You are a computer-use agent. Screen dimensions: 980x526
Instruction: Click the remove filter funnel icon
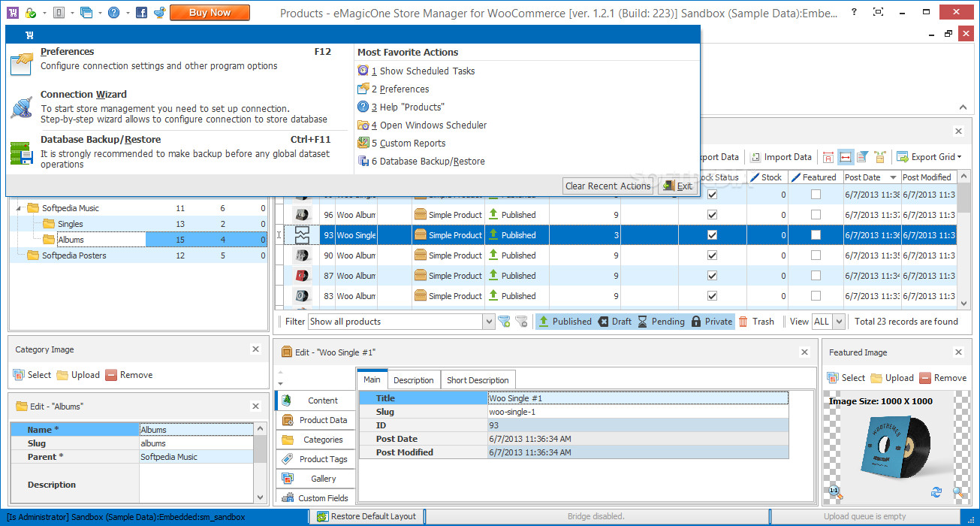[522, 322]
